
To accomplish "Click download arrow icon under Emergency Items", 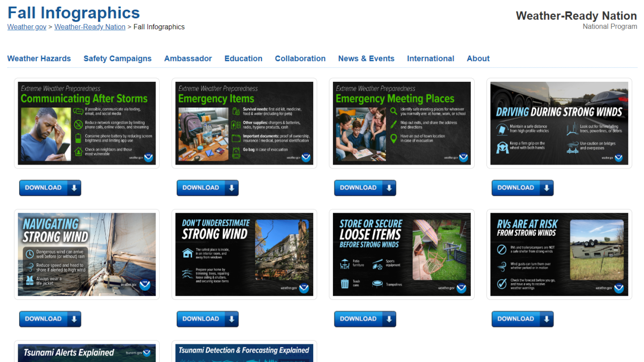I will pos(231,188).
